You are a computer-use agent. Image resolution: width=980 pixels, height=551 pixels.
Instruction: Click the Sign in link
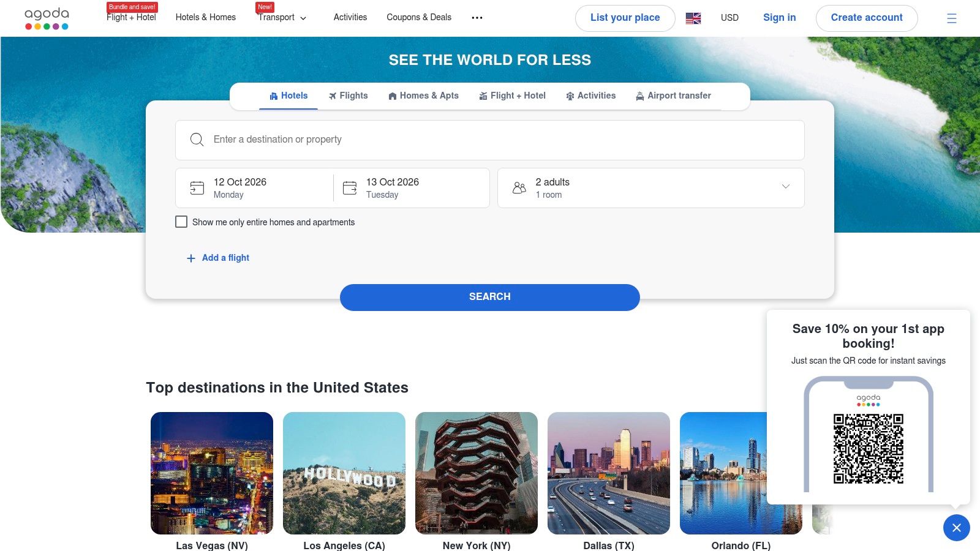(x=779, y=18)
